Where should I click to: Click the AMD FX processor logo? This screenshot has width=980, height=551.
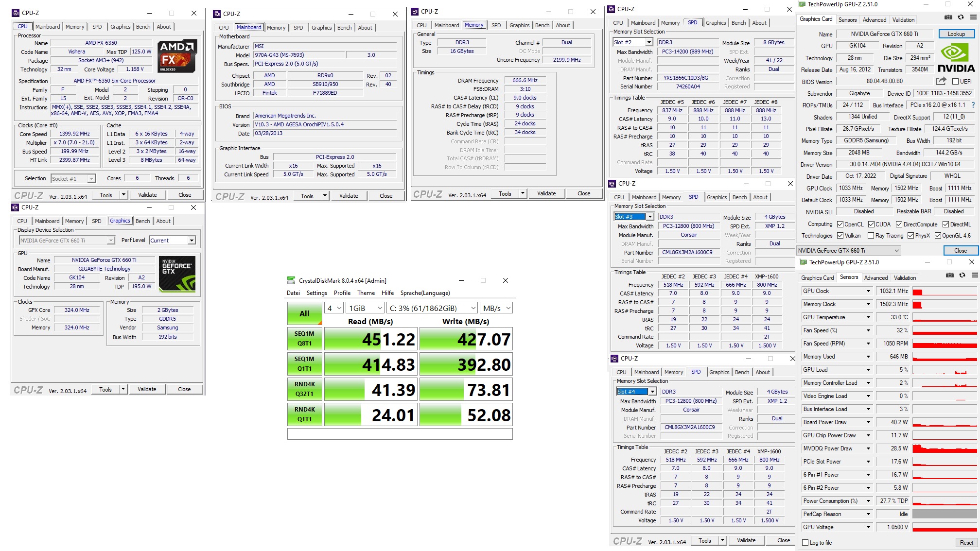(177, 56)
